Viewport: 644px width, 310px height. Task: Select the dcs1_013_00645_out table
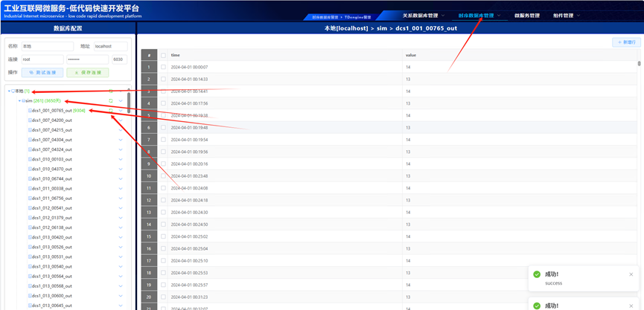point(52,306)
